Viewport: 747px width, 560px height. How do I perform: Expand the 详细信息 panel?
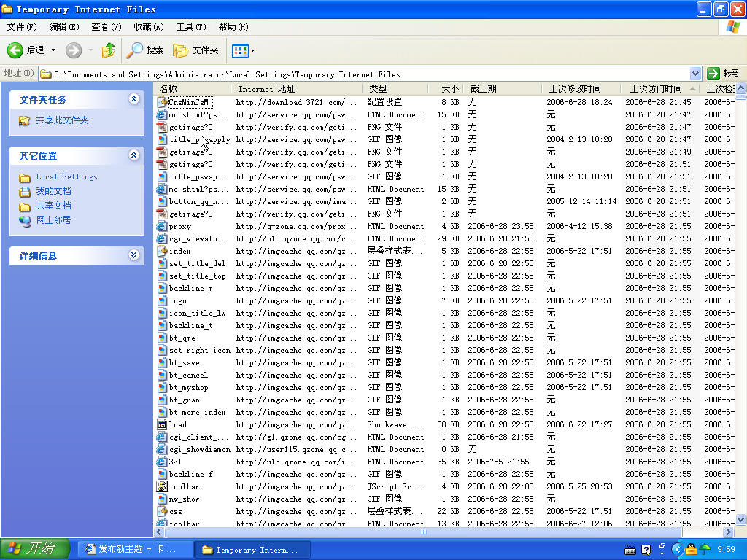pyautogui.click(x=134, y=255)
